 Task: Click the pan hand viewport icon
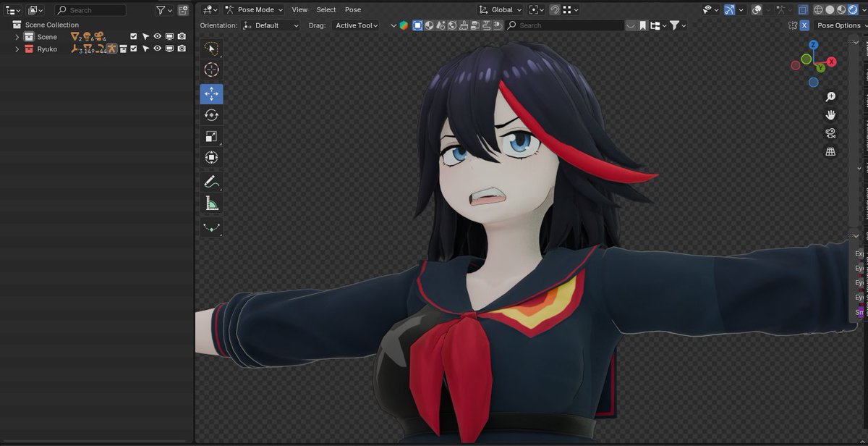click(x=830, y=115)
